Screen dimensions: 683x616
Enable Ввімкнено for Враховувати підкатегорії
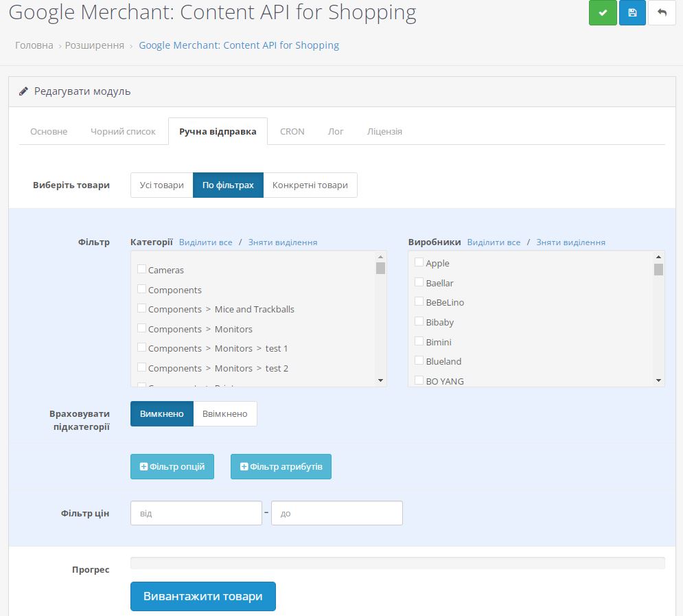[224, 413]
